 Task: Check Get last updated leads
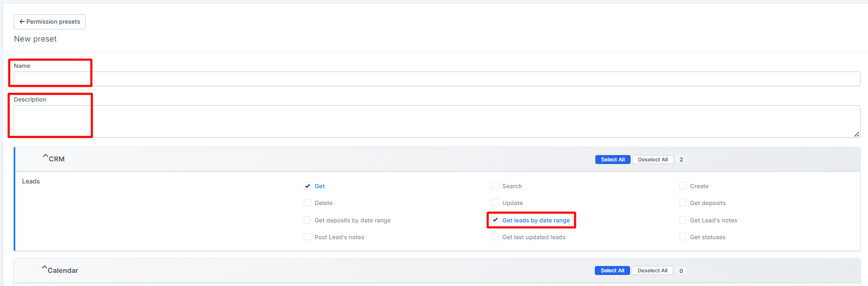(495, 237)
